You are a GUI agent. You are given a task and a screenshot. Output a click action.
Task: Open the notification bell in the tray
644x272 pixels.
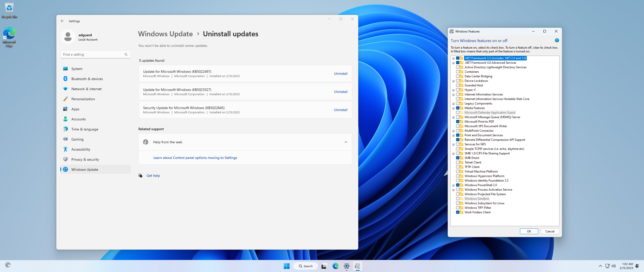637,266
